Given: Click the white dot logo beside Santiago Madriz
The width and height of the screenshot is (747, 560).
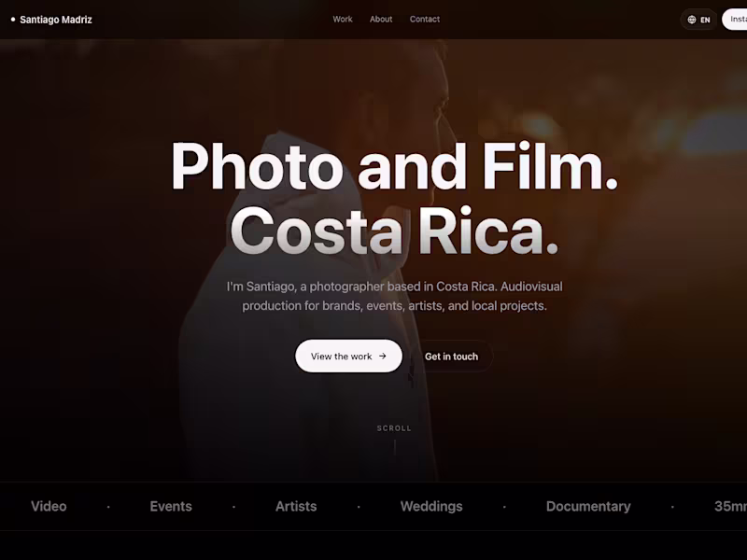Looking at the screenshot, I should click(13, 20).
